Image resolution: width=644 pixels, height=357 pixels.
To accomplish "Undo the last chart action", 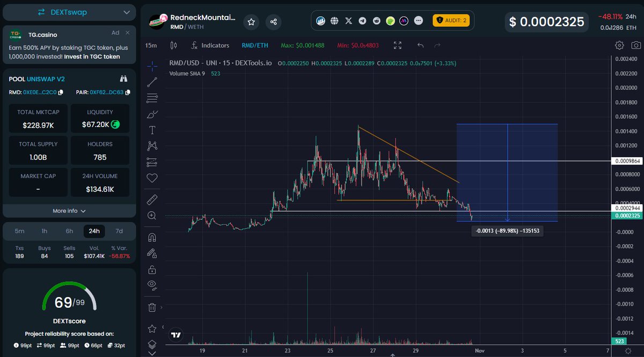I will [x=421, y=46].
